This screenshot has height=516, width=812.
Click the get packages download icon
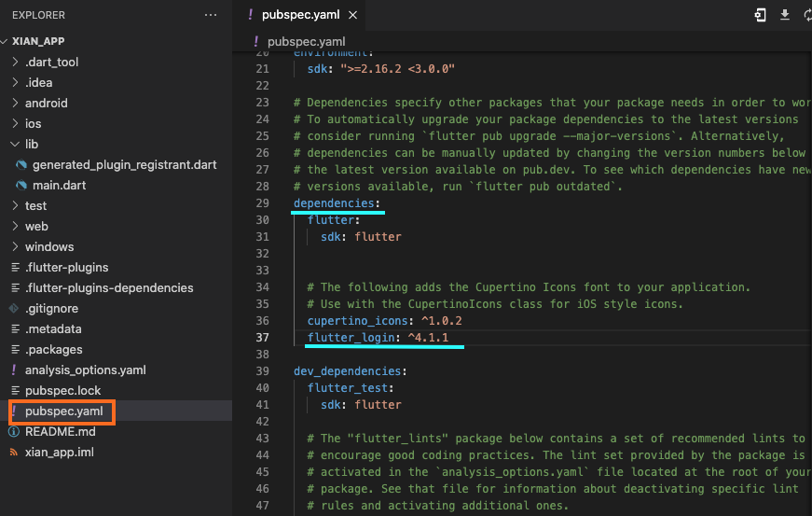785,15
